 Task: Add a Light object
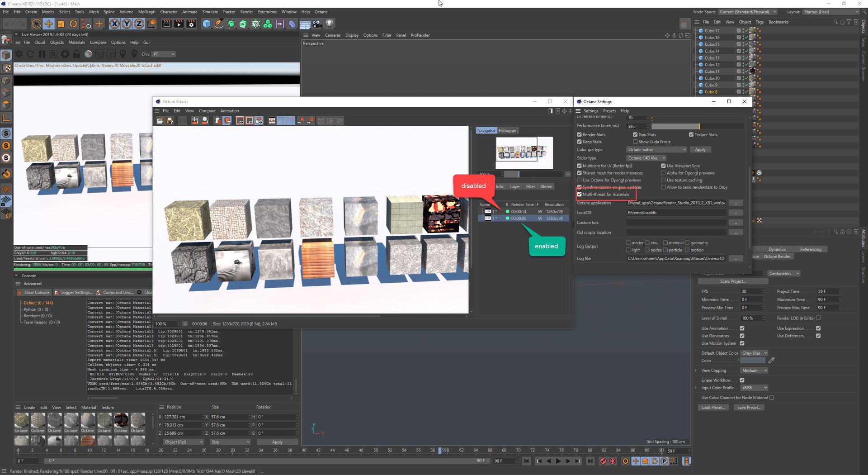330,24
